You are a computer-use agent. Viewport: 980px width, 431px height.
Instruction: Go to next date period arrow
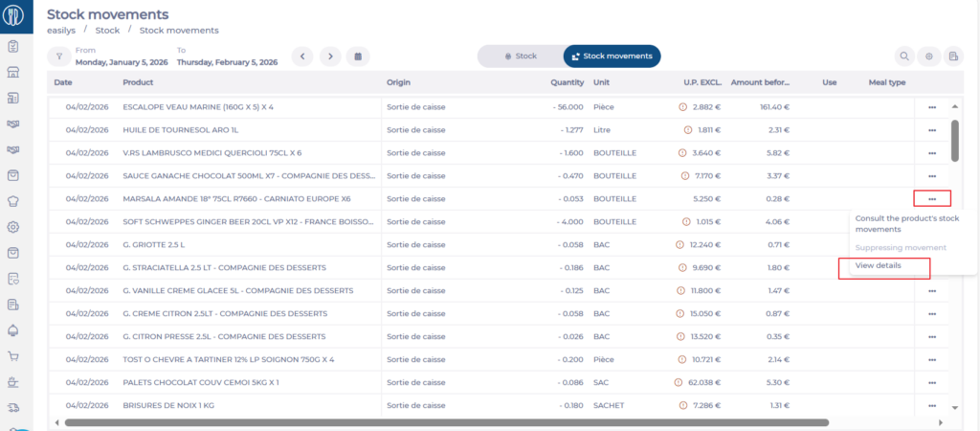329,57
